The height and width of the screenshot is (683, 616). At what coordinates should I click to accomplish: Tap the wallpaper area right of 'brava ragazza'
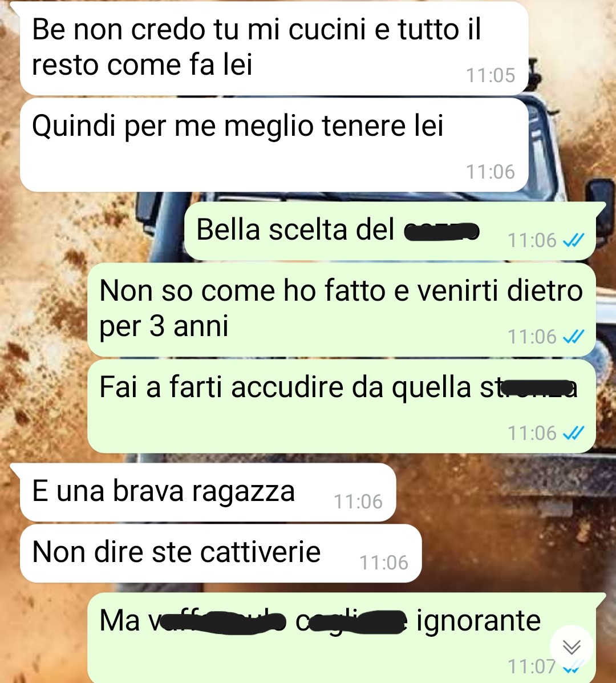[x=501, y=492]
